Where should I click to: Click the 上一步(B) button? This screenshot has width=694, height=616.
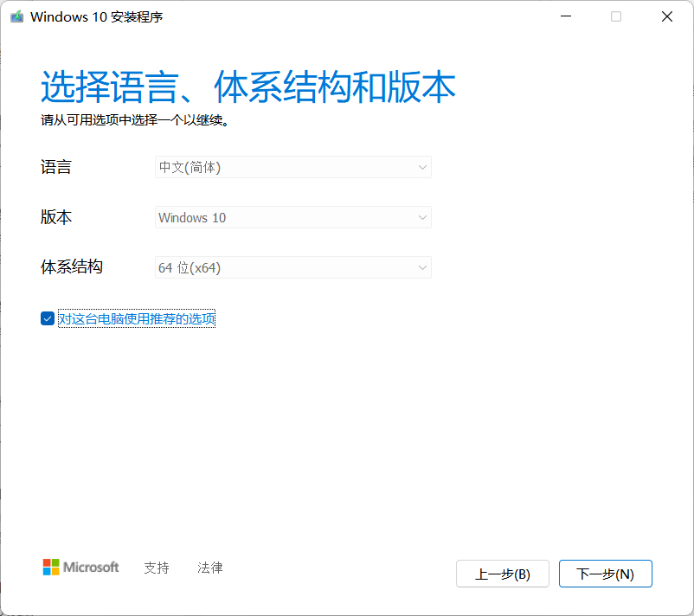pyautogui.click(x=503, y=574)
